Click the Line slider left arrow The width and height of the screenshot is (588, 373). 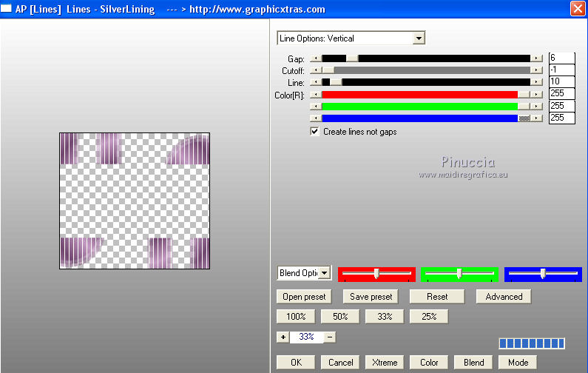pyautogui.click(x=316, y=82)
